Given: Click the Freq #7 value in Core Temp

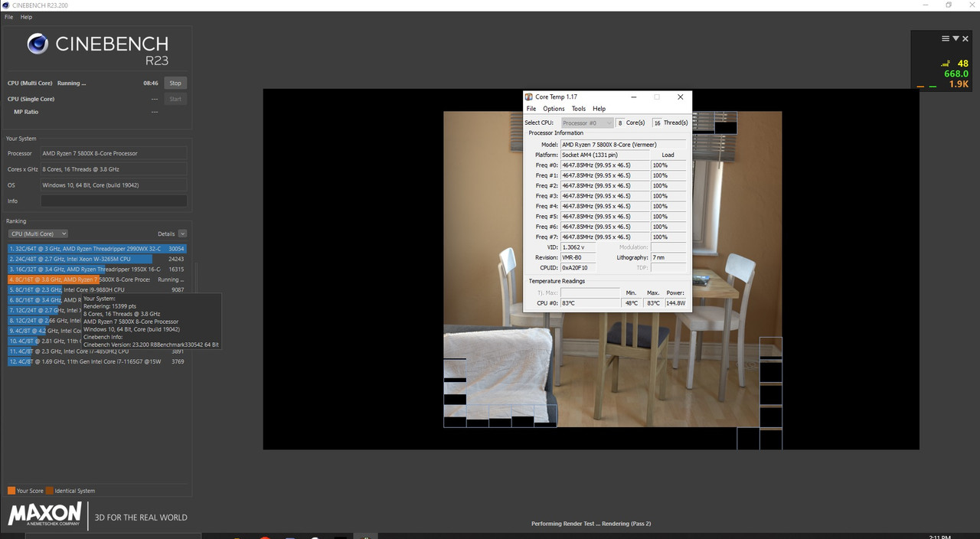Looking at the screenshot, I should [x=605, y=237].
